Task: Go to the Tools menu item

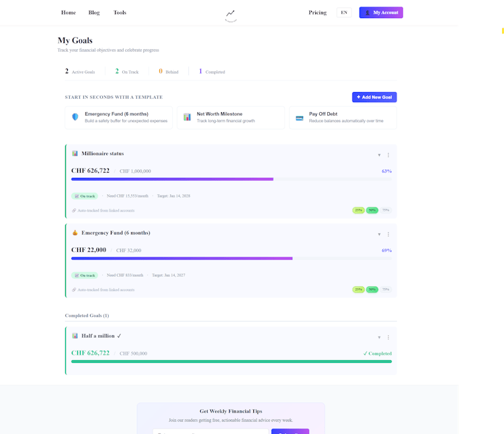Action: pyautogui.click(x=120, y=13)
